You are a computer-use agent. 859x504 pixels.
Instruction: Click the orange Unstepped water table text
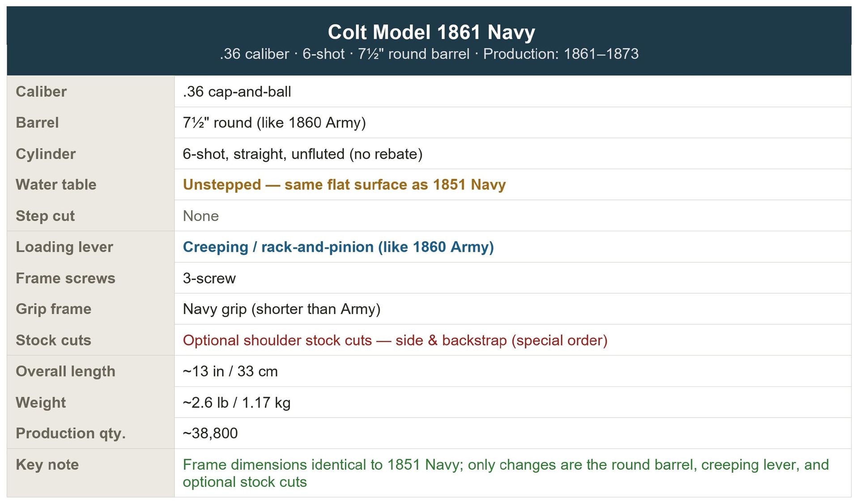[x=344, y=185]
